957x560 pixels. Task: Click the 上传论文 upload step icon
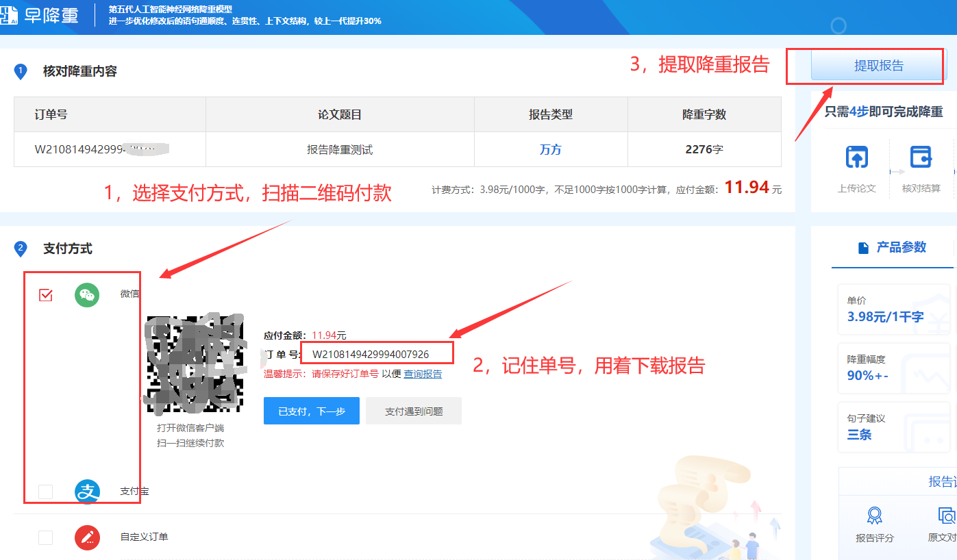point(856,157)
